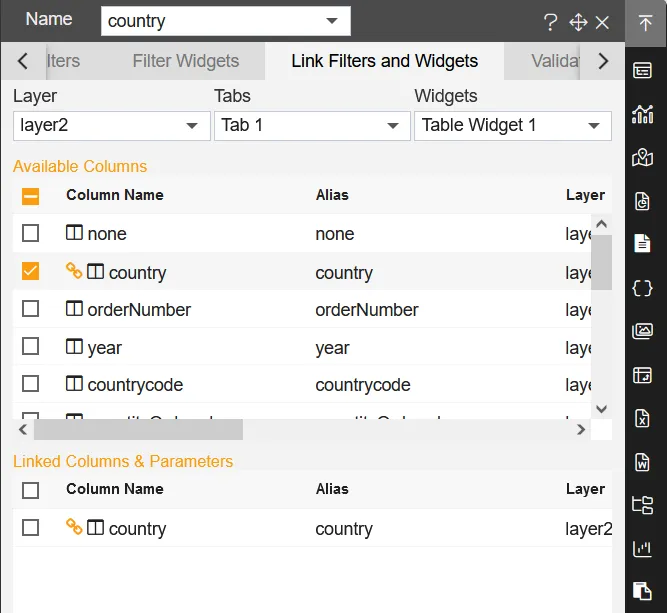Click the move panel crosshair icon
667x613 pixels.
577,22
